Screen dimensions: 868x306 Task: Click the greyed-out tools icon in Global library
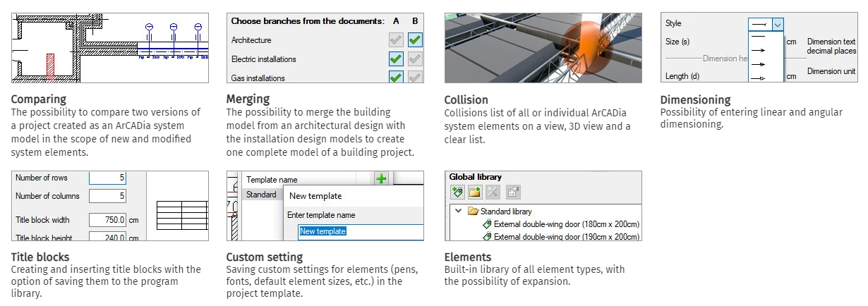pos(493,192)
